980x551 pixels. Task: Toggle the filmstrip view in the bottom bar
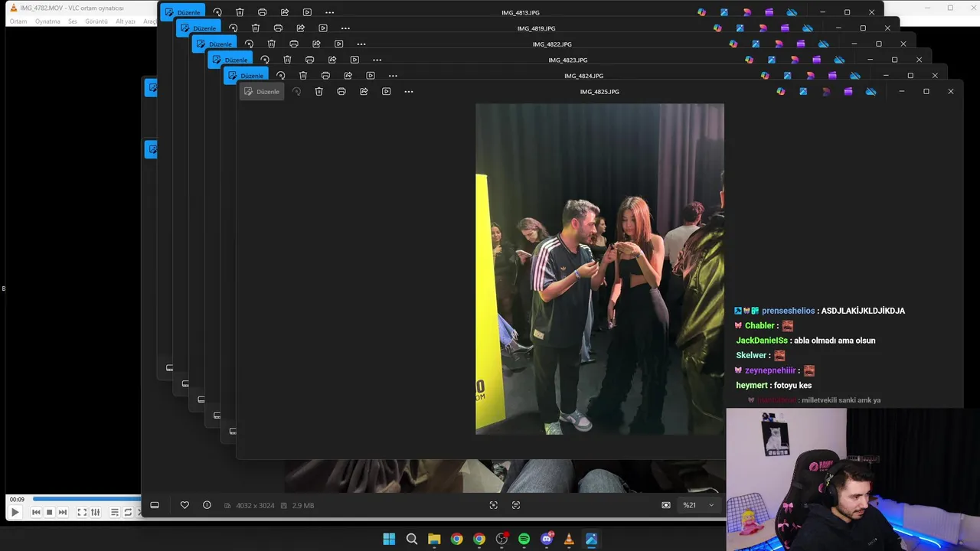155,505
